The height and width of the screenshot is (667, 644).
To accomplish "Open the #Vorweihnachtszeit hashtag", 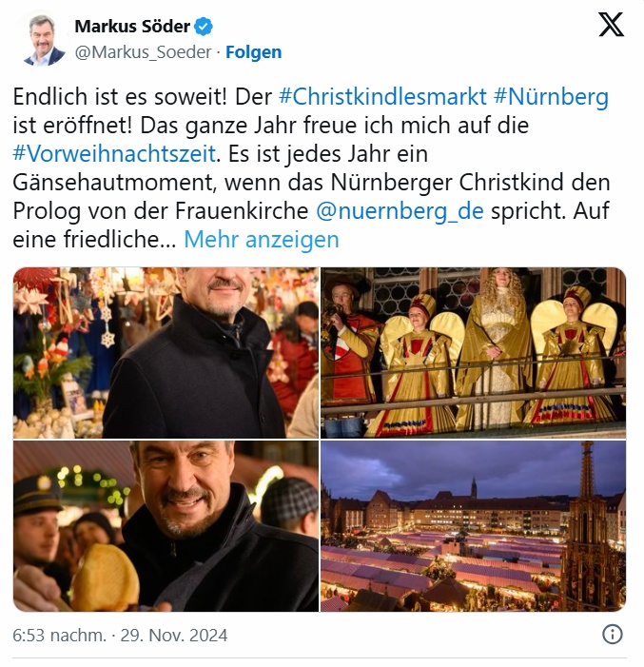I will pyautogui.click(x=114, y=153).
